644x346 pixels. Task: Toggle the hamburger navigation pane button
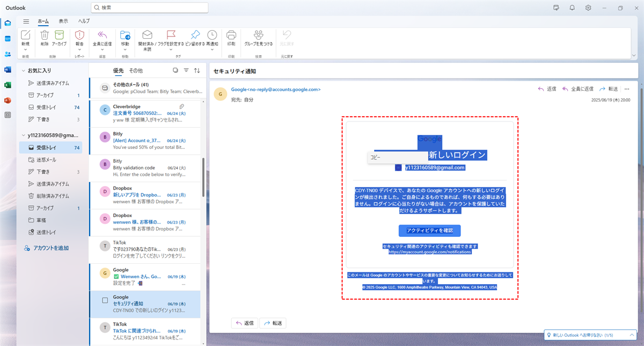(26, 21)
